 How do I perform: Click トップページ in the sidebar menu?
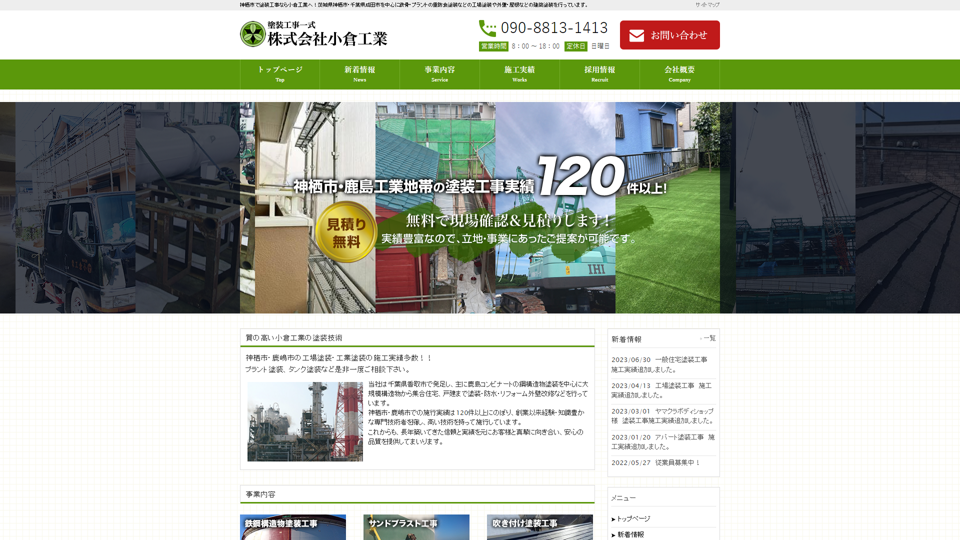click(x=633, y=519)
